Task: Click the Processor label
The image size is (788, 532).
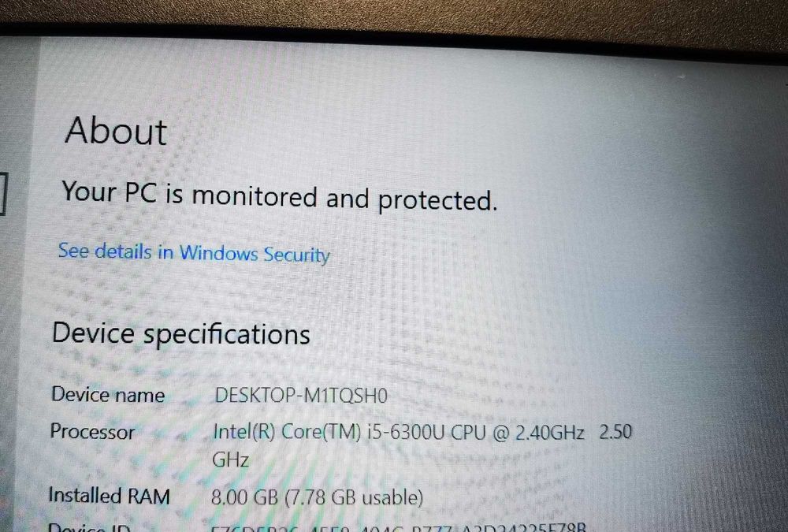Action: pyautogui.click(x=92, y=431)
